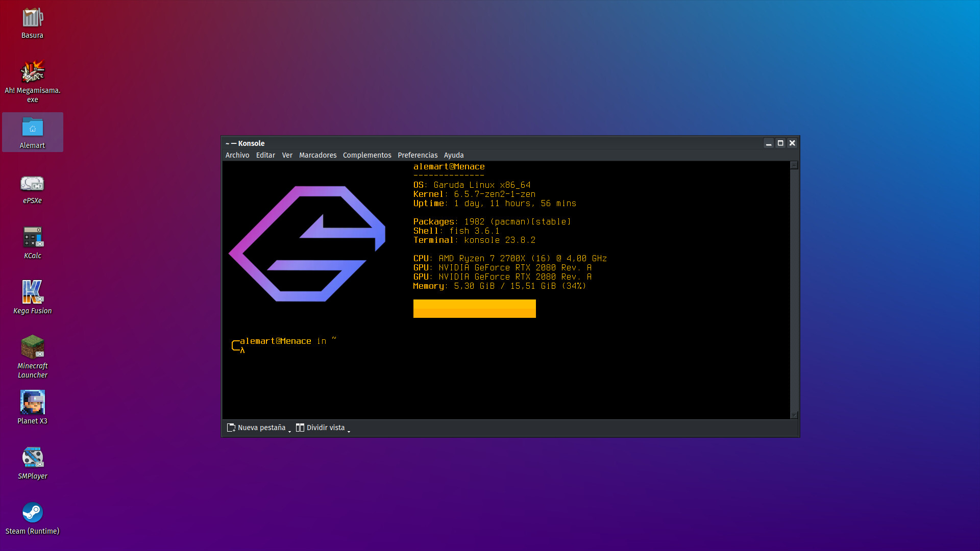Open the Complementos menu

click(x=367, y=155)
